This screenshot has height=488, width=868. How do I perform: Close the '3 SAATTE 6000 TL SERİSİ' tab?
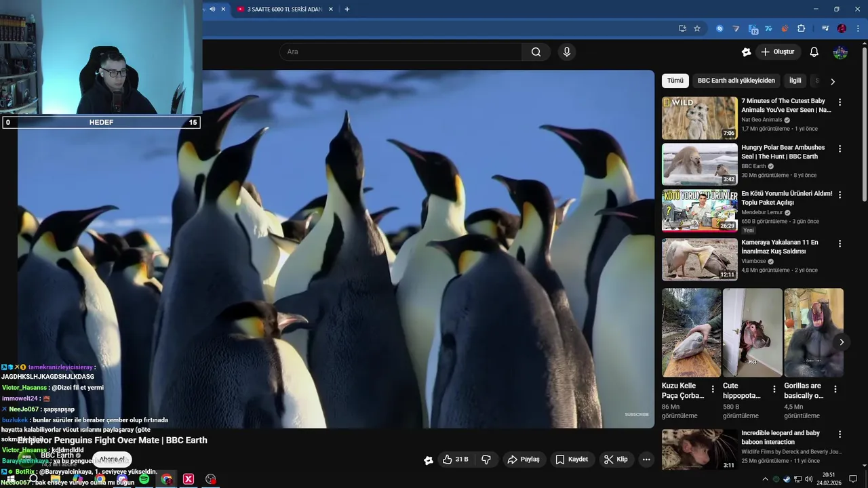[x=331, y=9]
